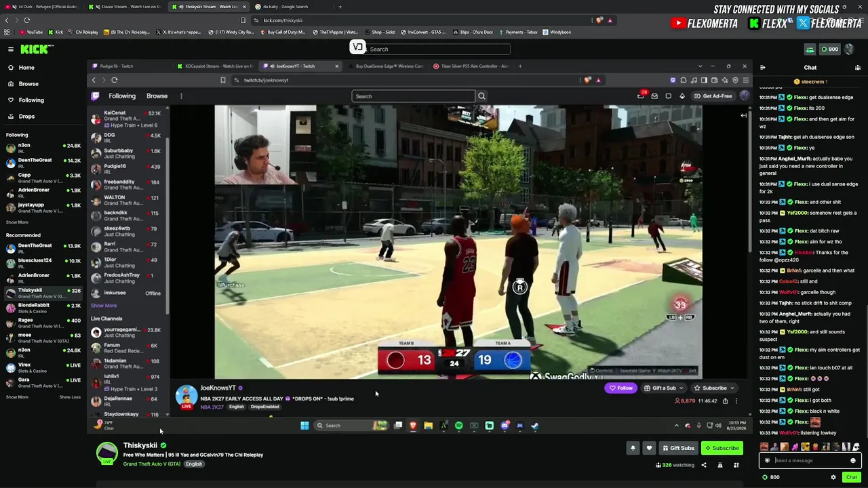Open the YouTube bookmark

[31, 32]
